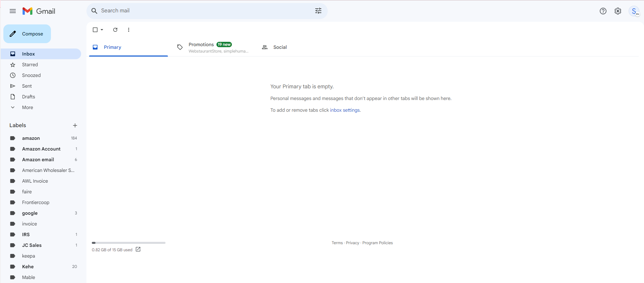Open the select dropdown arrow
Viewport: 644px width, 283px height.
click(x=102, y=30)
